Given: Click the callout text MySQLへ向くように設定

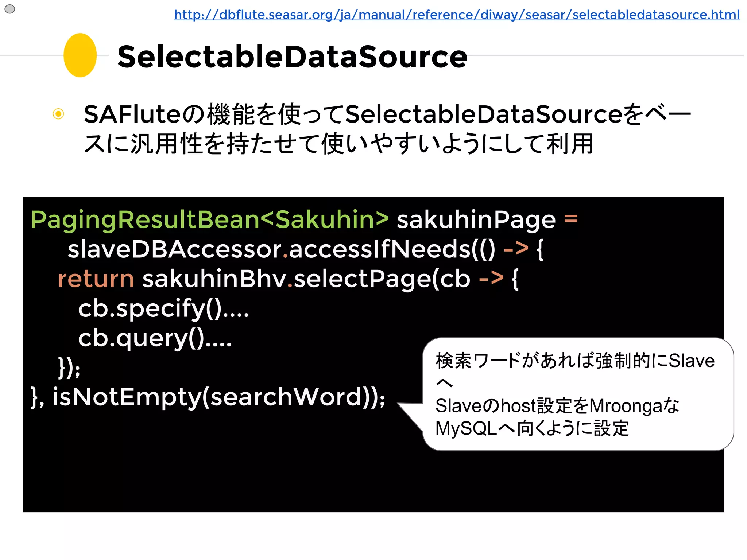Looking at the screenshot, I should pos(532,428).
